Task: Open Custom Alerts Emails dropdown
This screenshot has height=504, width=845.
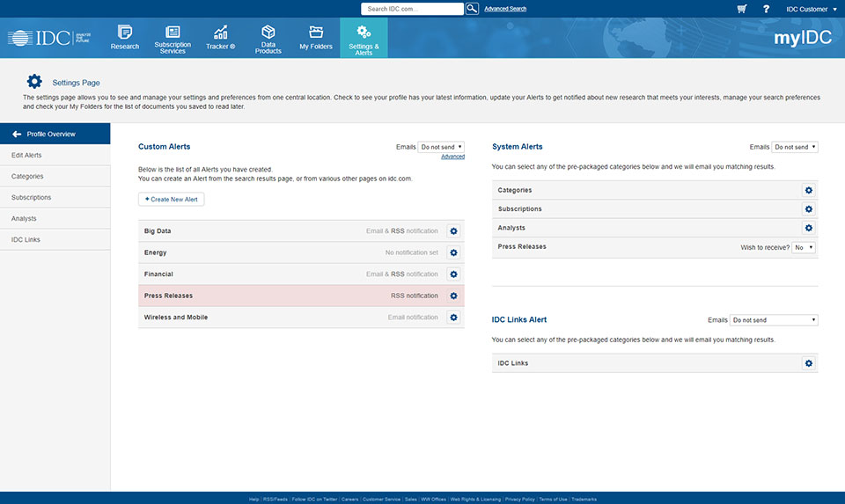Action: click(x=441, y=147)
